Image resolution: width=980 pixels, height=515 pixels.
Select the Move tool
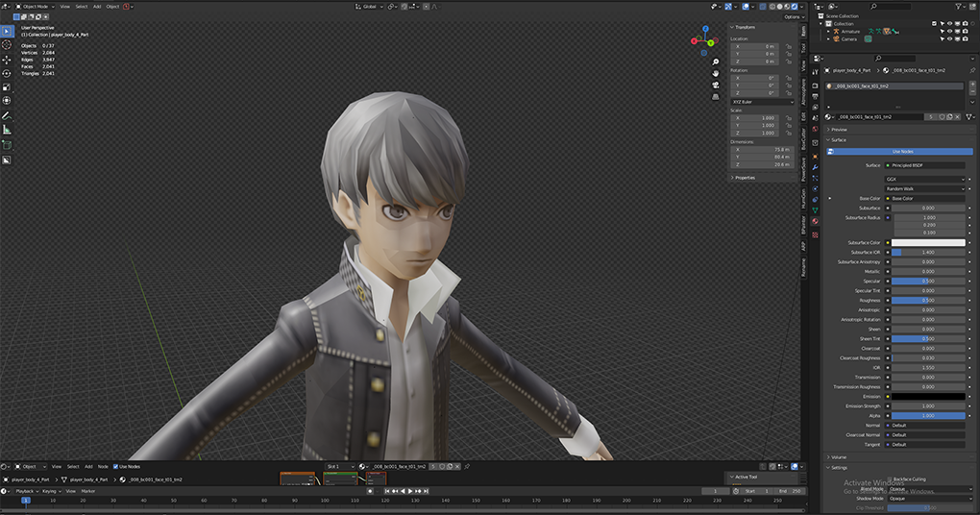click(7, 60)
